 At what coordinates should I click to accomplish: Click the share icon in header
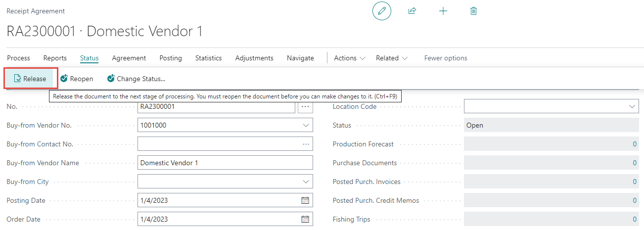pyautogui.click(x=412, y=11)
